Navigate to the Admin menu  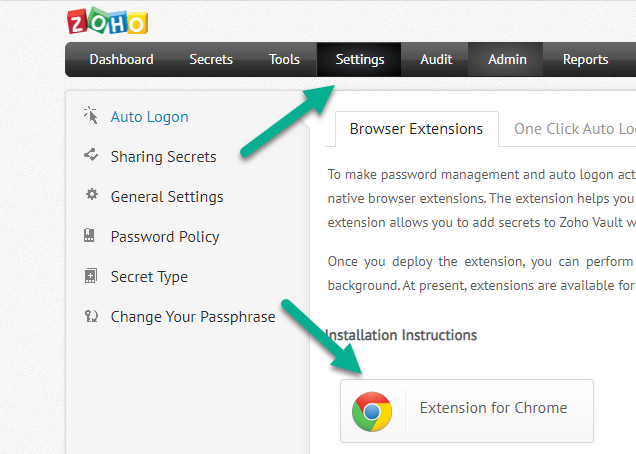(507, 60)
